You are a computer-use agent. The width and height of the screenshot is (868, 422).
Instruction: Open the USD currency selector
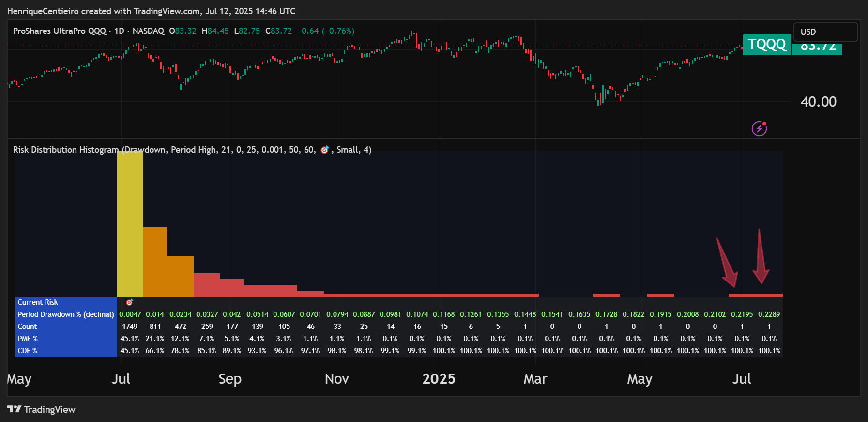point(825,32)
